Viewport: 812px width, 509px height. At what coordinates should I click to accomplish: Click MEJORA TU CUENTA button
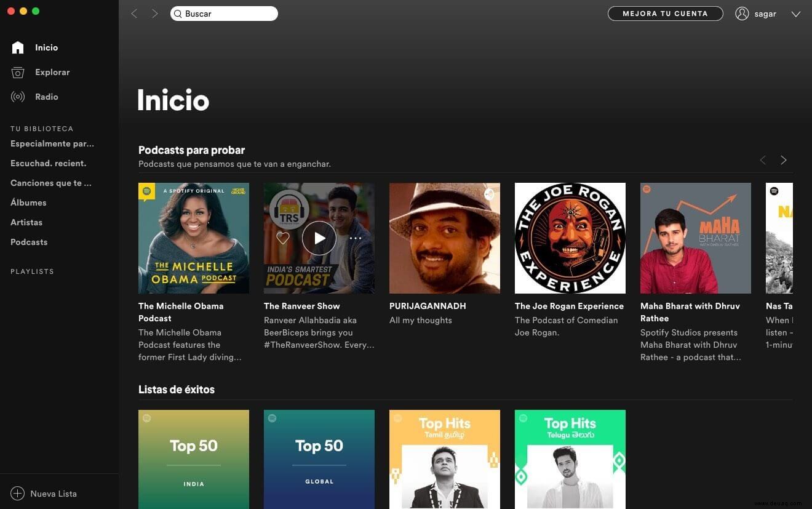click(x=665, y=14)
